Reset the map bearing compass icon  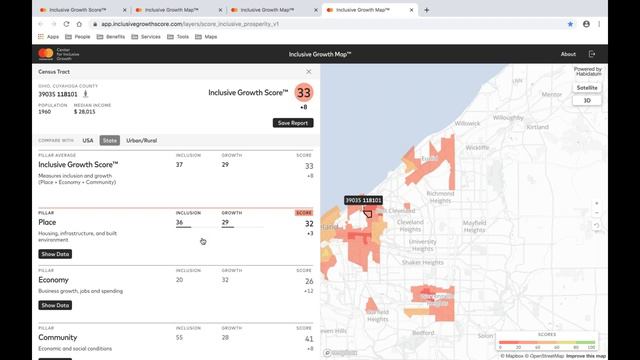pos(596,225)
